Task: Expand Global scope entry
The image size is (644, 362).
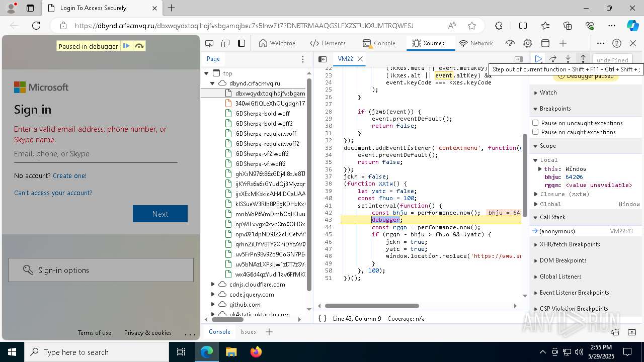Action: 536,204
